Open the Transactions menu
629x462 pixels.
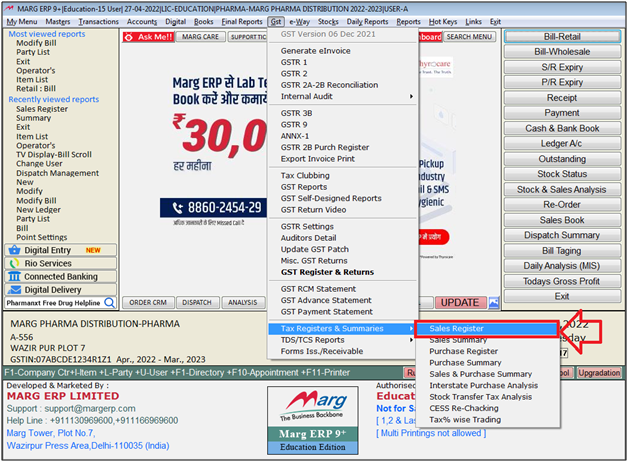(98, 22)
